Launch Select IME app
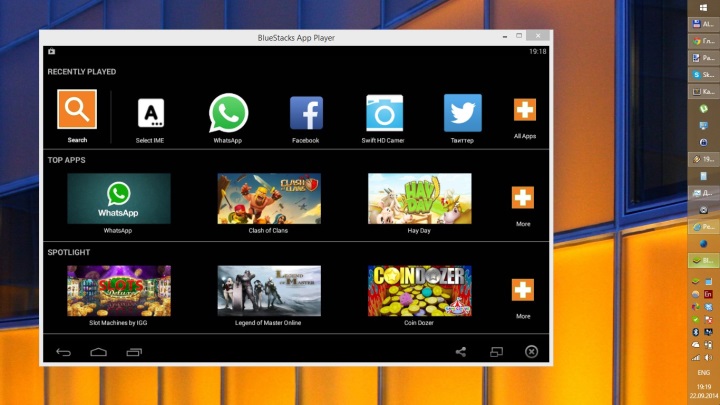The width and height of the screenshot is (720, 405). click(151, 113)
